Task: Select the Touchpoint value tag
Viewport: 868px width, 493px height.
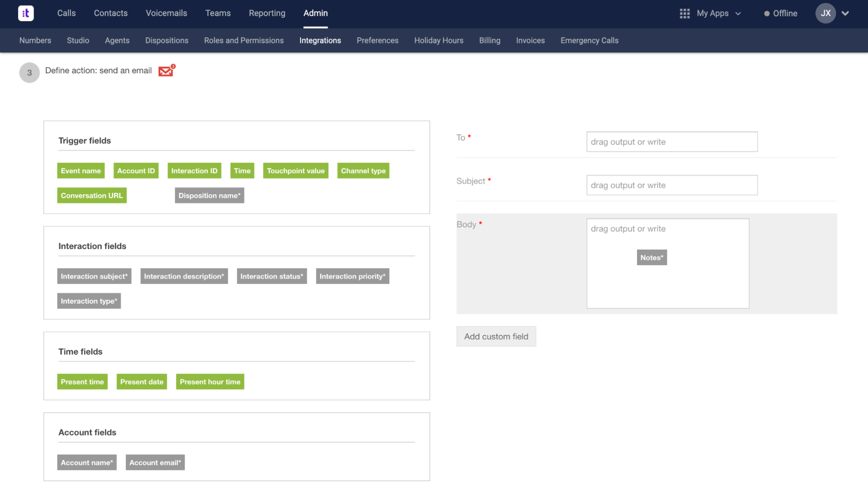Action: [296, 171]
